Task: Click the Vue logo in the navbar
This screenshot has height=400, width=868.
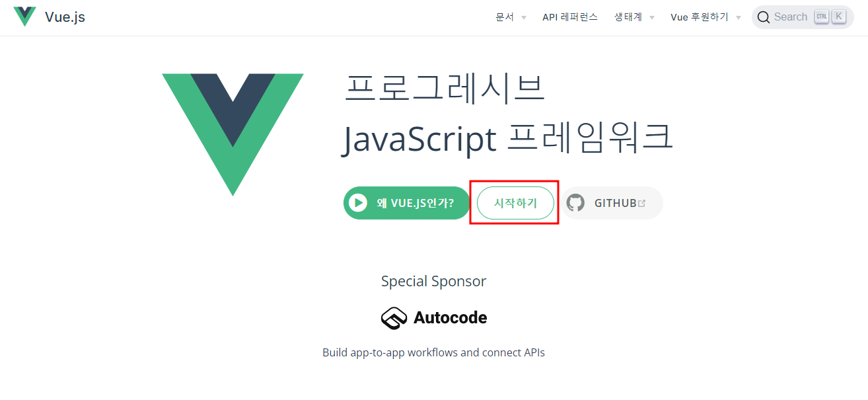Action: (x=24, y=17)
